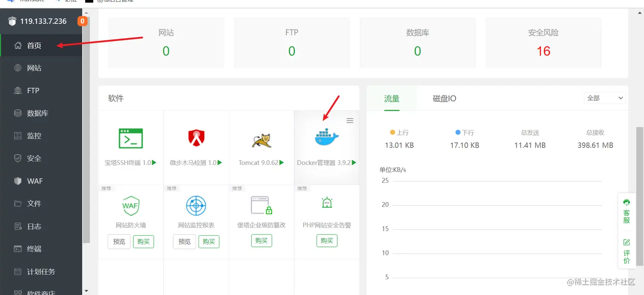The width and height of the screenshot is (644, 295).
Task: Open the FTP count overview card
Action: (292, 43)
